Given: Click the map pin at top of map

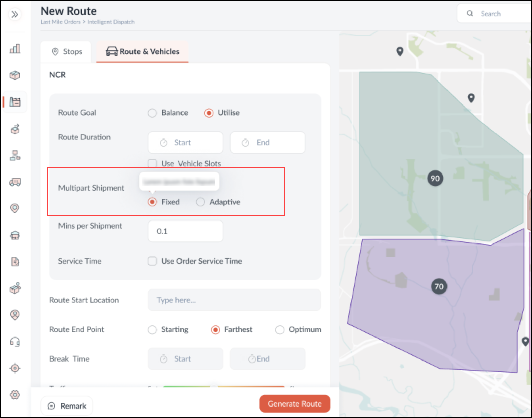Looking at the screenshot, I should click(400, 51).
